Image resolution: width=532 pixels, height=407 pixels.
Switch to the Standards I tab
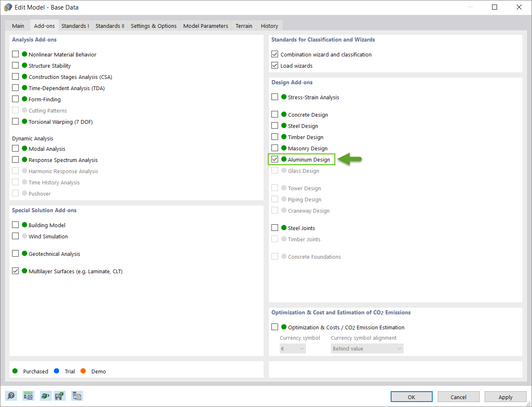click(75, 25)
